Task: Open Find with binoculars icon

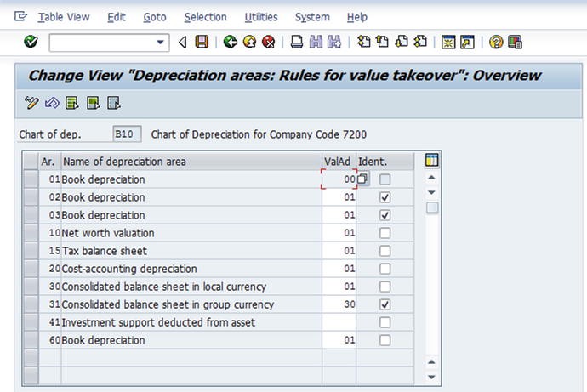Action: [x=316, y=42]
